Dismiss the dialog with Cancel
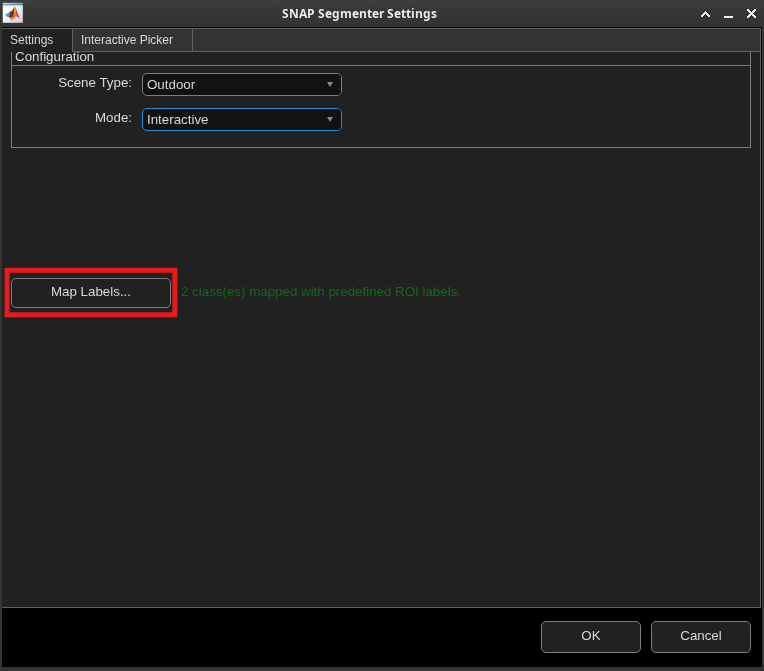Image resolution: width=764 pixels, height=671 pixels. point(701,636)
